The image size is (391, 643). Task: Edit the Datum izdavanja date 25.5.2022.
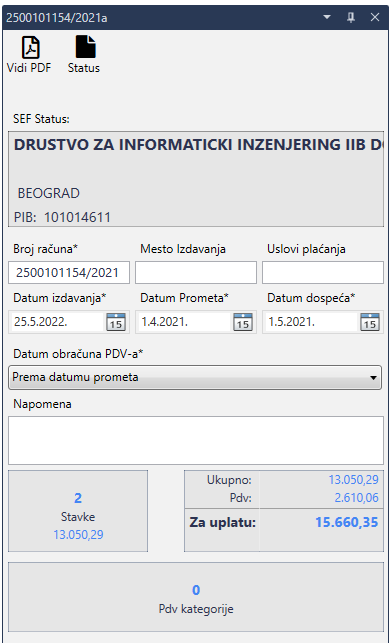coord(57,322)
